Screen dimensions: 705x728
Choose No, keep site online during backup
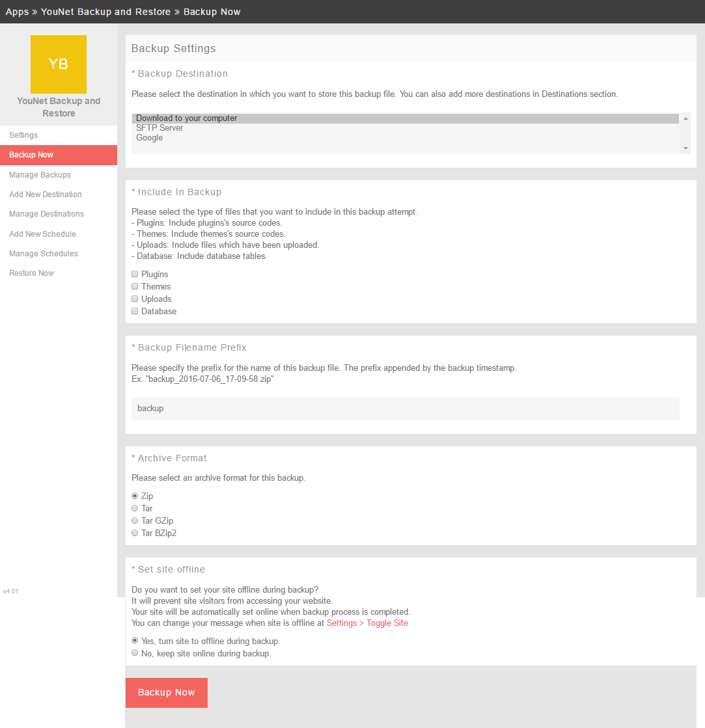pyautogui.click(x=135, y=653)
